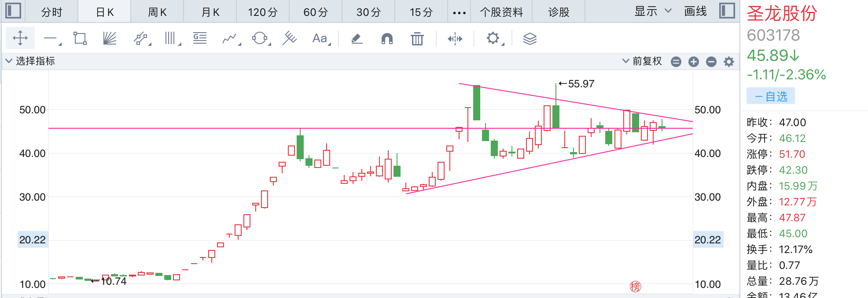Screen dimensions: 868x298
Task: Choose the straight line drawing tool
Action: click(50, 39)
